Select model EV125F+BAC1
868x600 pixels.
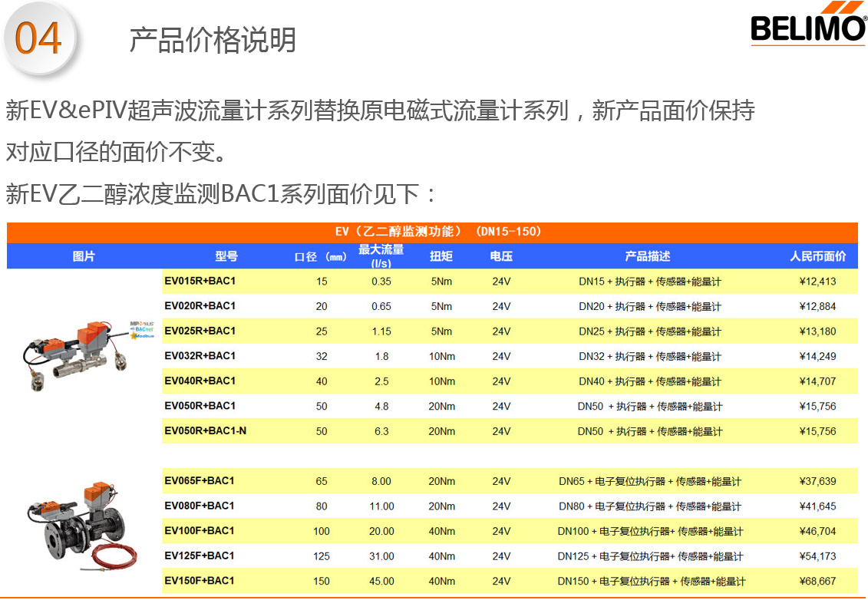click(x=200, y=555)
